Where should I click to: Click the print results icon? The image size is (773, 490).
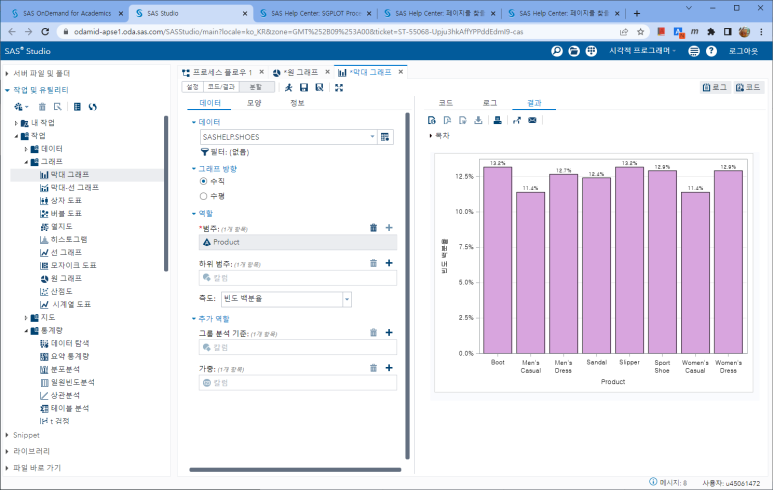tap(495, 120)
